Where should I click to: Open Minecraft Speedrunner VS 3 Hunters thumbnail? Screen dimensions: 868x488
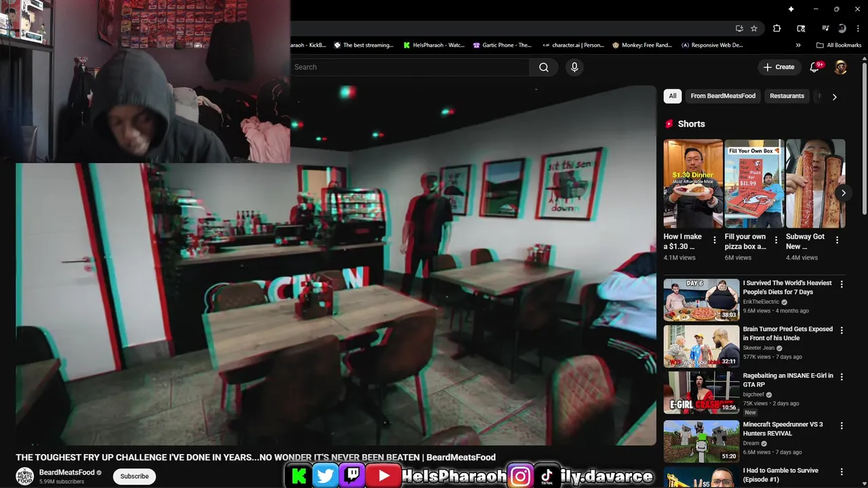click(x=701, y=441)
